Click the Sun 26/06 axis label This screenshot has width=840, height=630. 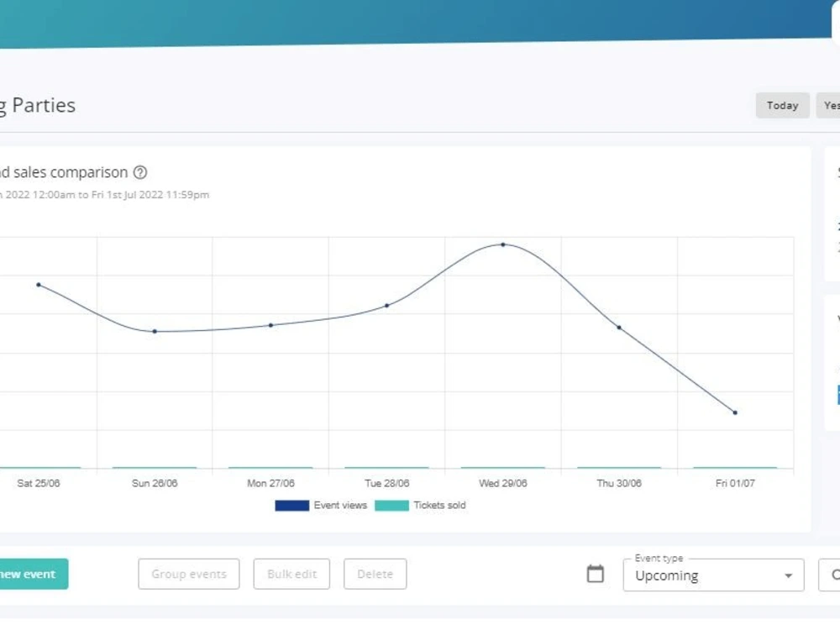pyautogui.click(x=155, y=483)
